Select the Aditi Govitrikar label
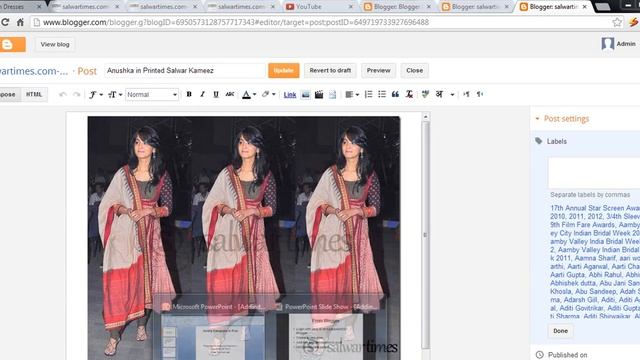This screenshot has height=360, width=640. click(x=582, y=308)
